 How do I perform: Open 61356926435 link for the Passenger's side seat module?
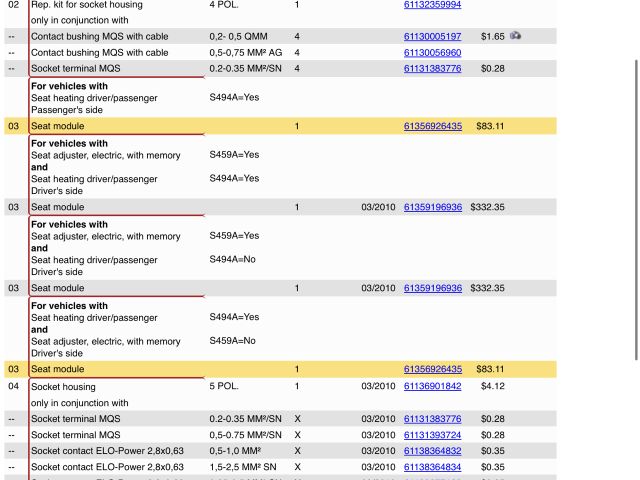(x=432, y=127)
